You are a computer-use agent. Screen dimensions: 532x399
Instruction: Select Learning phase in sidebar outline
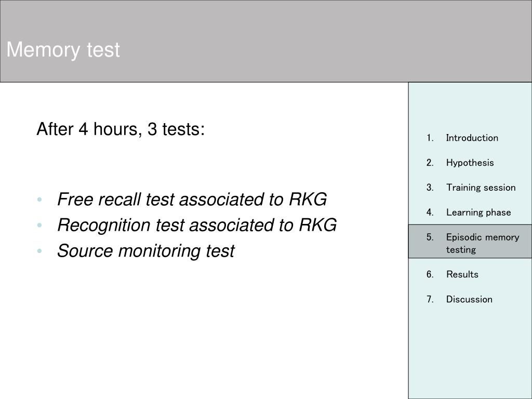tap(478, 212)
